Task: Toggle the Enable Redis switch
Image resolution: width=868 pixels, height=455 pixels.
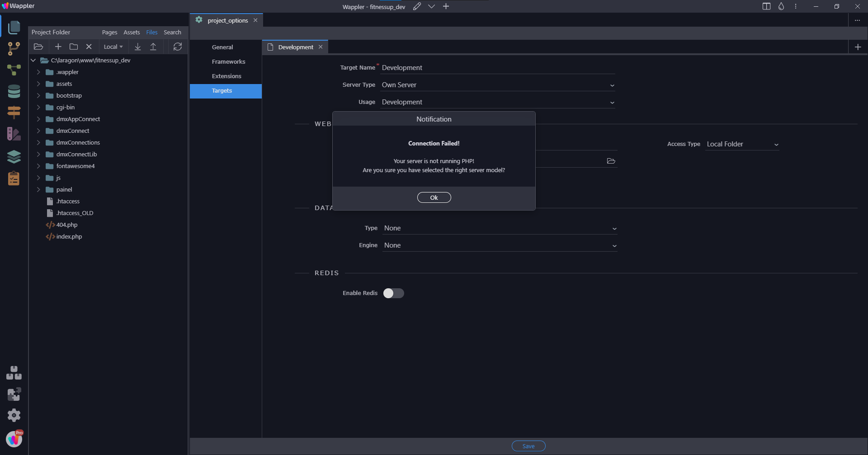Action: (393, 293)
